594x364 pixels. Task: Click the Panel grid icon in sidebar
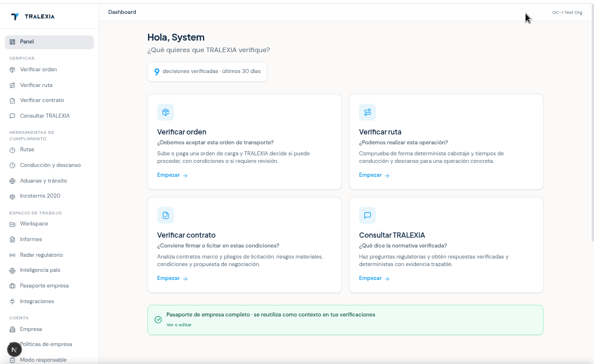pyautogui.click(x=13, y=42)
